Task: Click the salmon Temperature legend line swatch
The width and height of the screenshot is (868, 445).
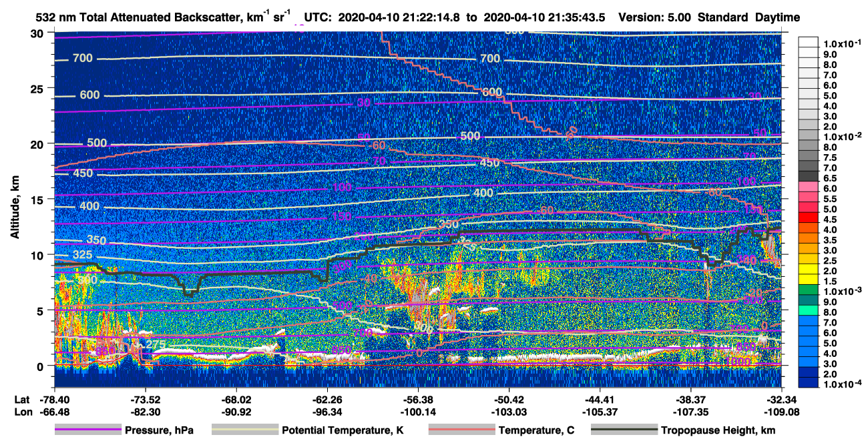Action: [461, 430]
